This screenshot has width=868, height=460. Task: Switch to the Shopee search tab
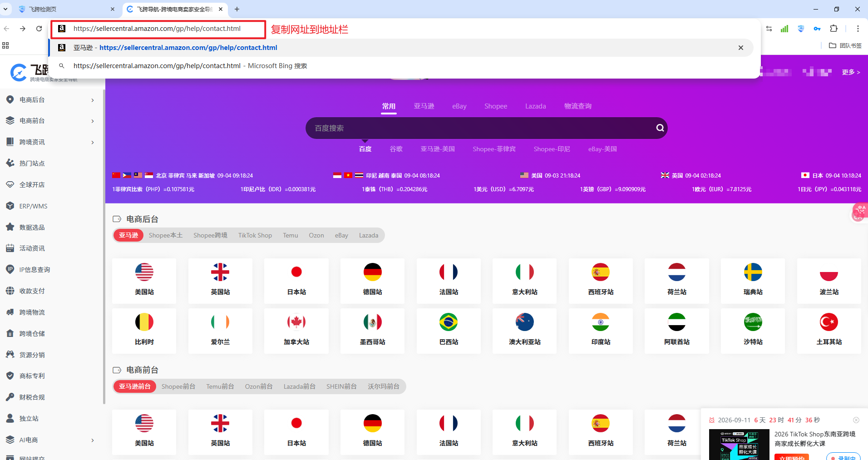[x=496, y=106]
